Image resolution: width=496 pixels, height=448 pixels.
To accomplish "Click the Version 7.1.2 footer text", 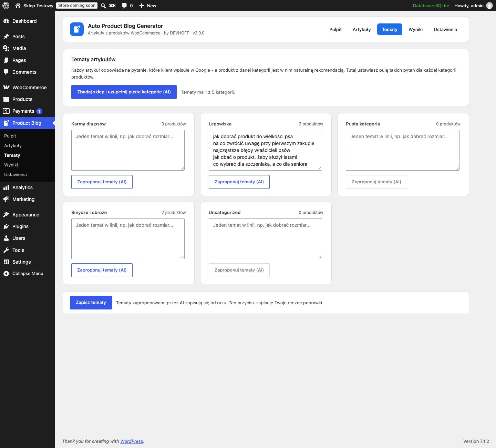I will point(476,441).
